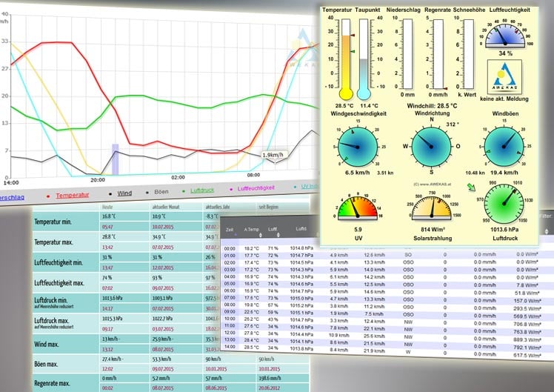Toggle the Böen series in chart legend
554x392 pixels.
coord(161,192)
